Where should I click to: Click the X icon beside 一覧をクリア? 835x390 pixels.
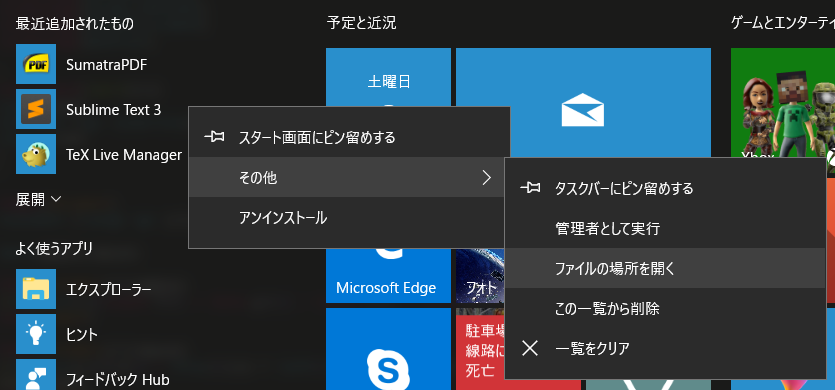click(530, 348)
